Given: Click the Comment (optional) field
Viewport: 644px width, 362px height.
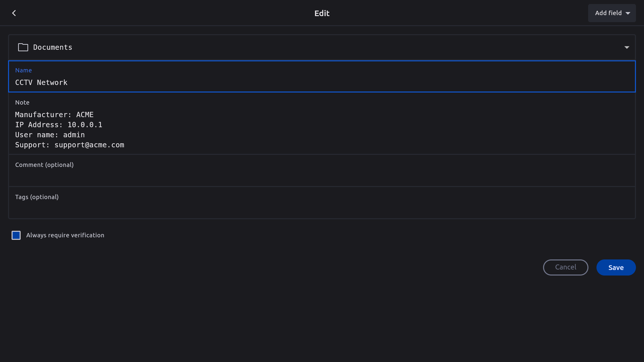Looking at the screenshot, I should [321, 176].
